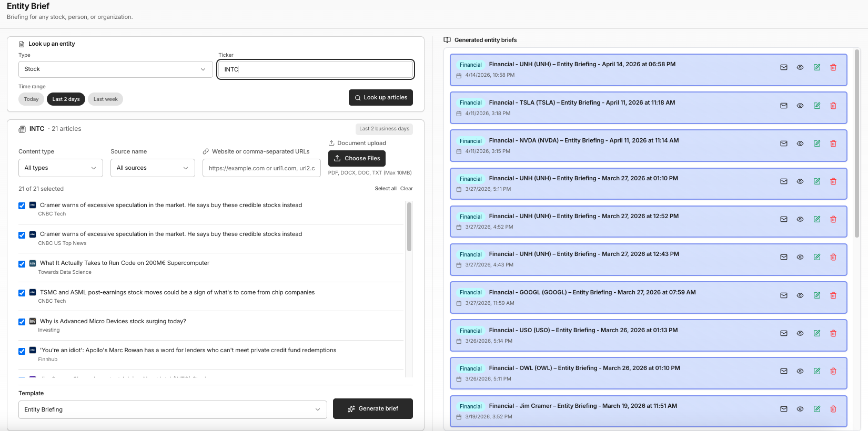View the NVDA entity brief
Screen dimensions: 868x431
800,143
